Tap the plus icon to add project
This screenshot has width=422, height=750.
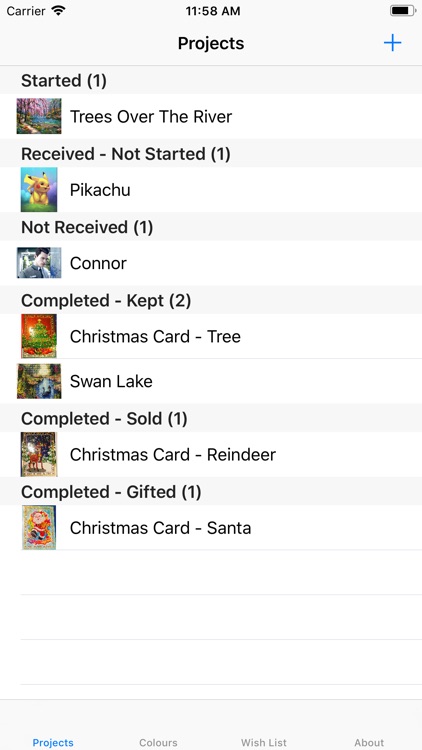pyautogui.click(x=392, y=43)
